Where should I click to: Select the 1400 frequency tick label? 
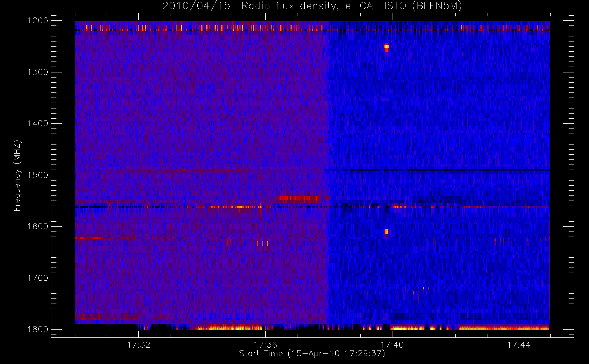38,124
